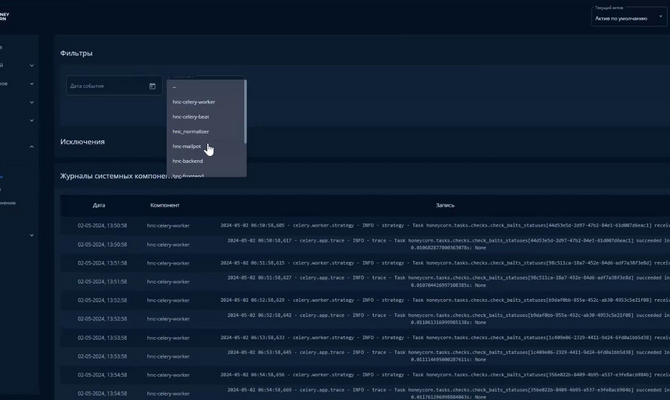This screenshot has height=400, width=670.
Task: Select the 06:53:58,633 strategy log record
Action: 365,338
